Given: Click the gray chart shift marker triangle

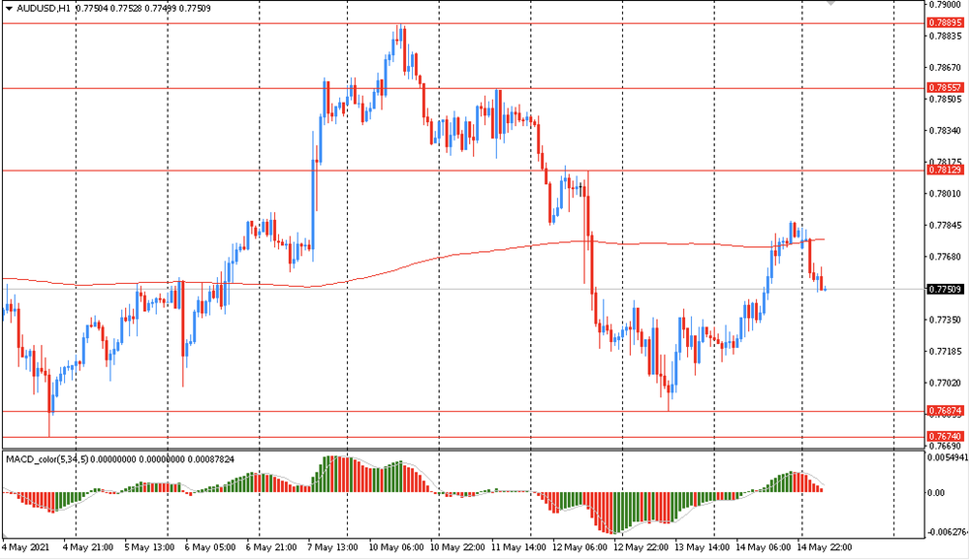Looking at the screenshot, I should [x=830, y=4].
